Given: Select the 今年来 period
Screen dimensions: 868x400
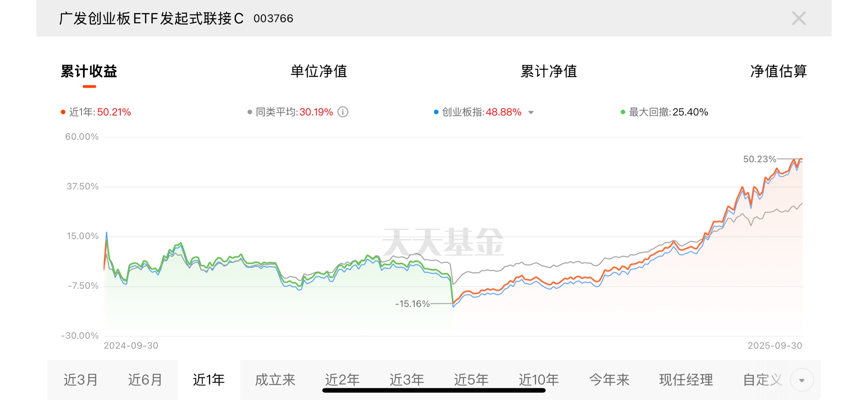Looking at the screenshot, I should (609, 380).
